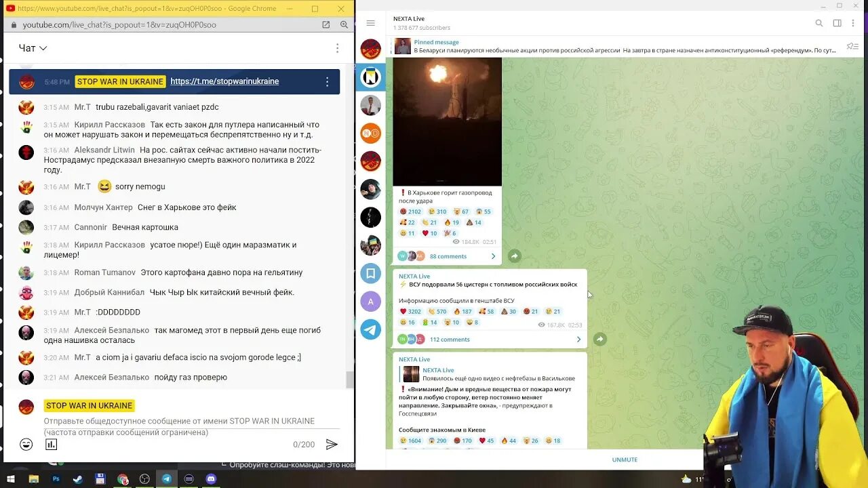The width and height of the screenshot is (868, 488).
Task: Click YouTube chat scrollbar thumb
Action: tap(350, 380)
